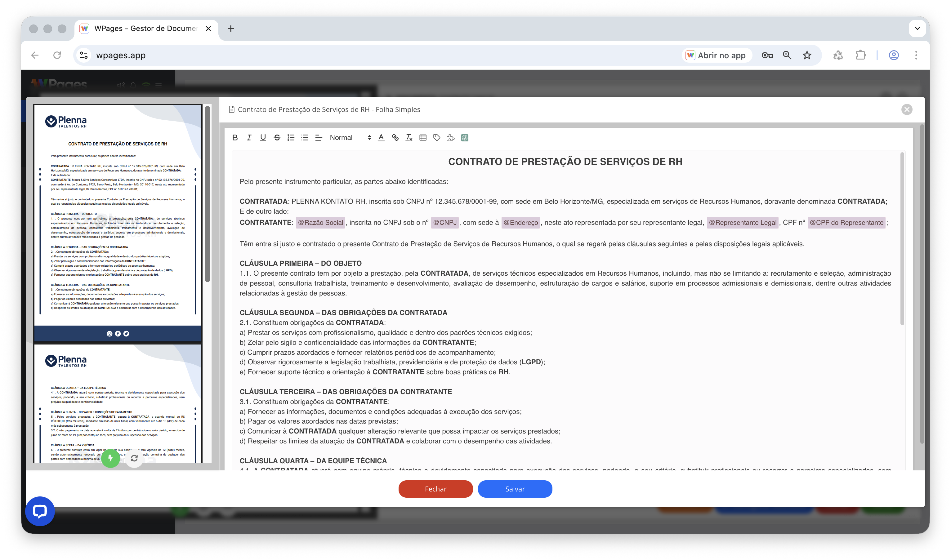Open the ChatGPT AI assistant icon
This screenshot has height=560, width=951.
pyautogui.click(x=465, y=138)
